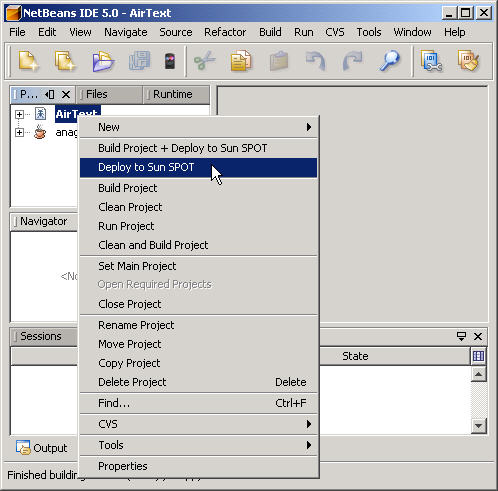This screenshot has height=491, width=498.
Task: Open the Refactor menu
Action: pos(225,32)
